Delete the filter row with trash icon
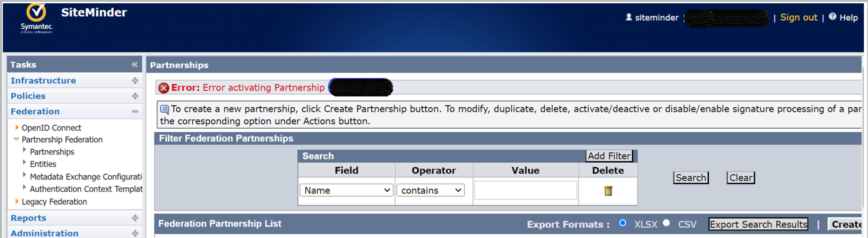This screenshot has height=238, width=868. point(608,191)
